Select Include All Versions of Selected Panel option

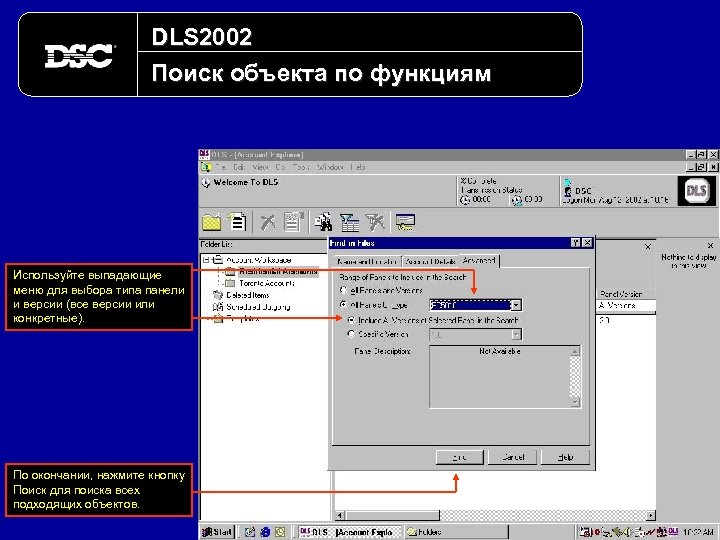click(351, 320)
